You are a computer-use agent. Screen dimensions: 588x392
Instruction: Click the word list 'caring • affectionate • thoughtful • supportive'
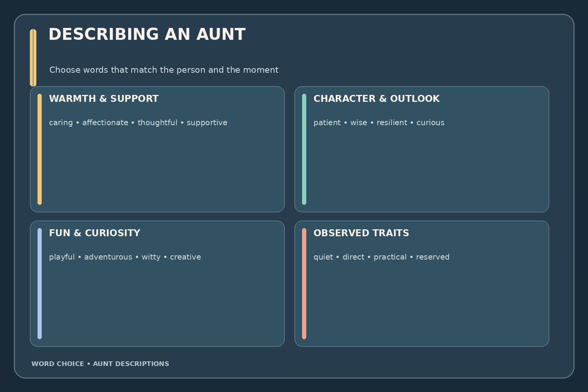(x=138, y=122)
